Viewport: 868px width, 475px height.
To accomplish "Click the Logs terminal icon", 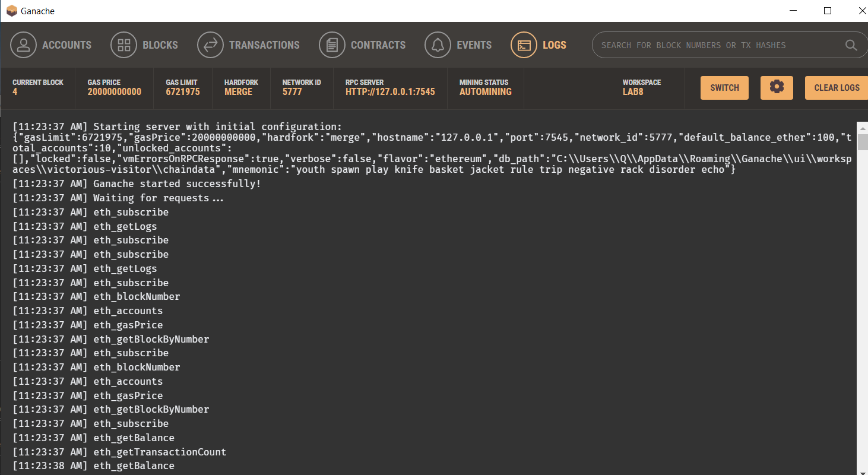I will (x=524, y=45).
